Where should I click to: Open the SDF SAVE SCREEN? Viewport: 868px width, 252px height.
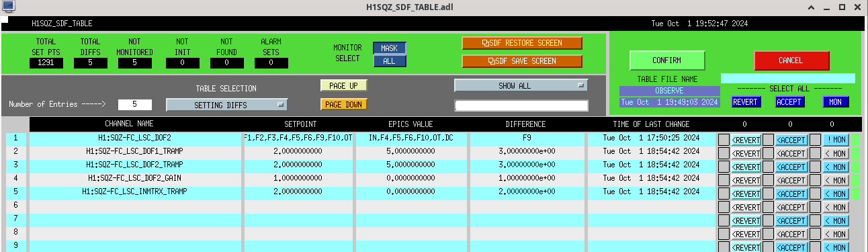[x=522, y=61]
